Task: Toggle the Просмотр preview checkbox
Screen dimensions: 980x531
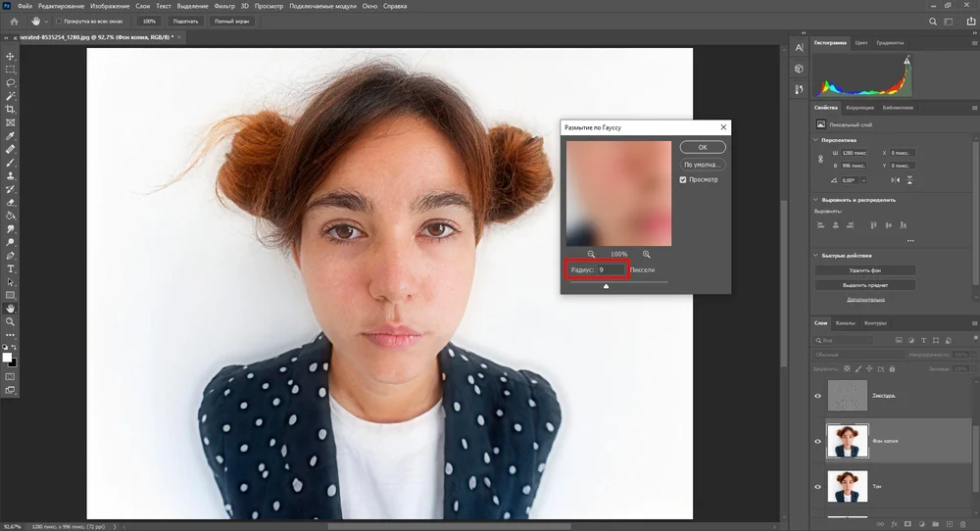Action: (682, 180)
